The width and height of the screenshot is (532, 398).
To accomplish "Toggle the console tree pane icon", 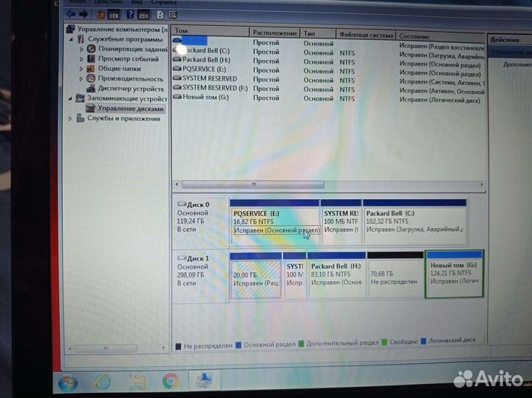I will pos(113,15).
